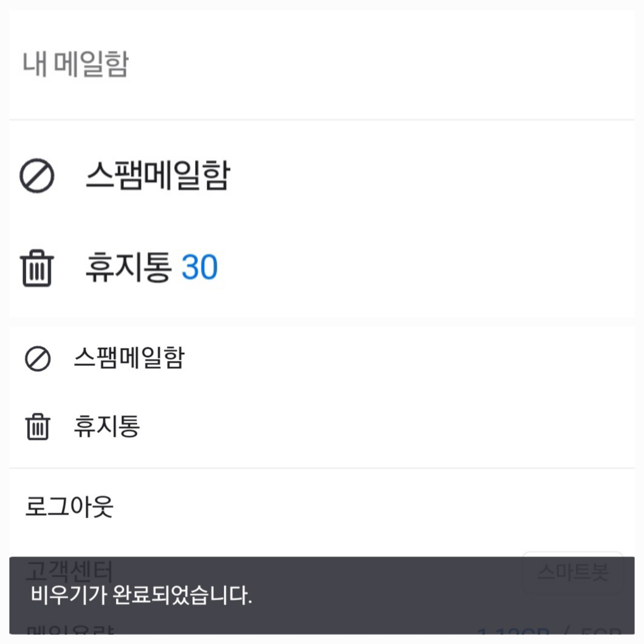Click the small trash can icon
The height and width of the screenshot is (644, 644).
point(38,427)
